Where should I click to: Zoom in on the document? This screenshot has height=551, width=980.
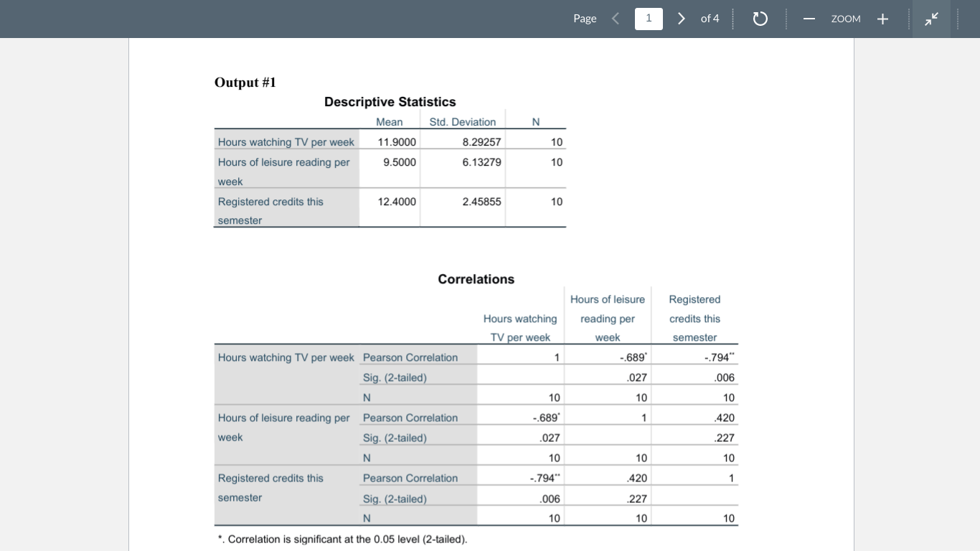coord(882,19)
